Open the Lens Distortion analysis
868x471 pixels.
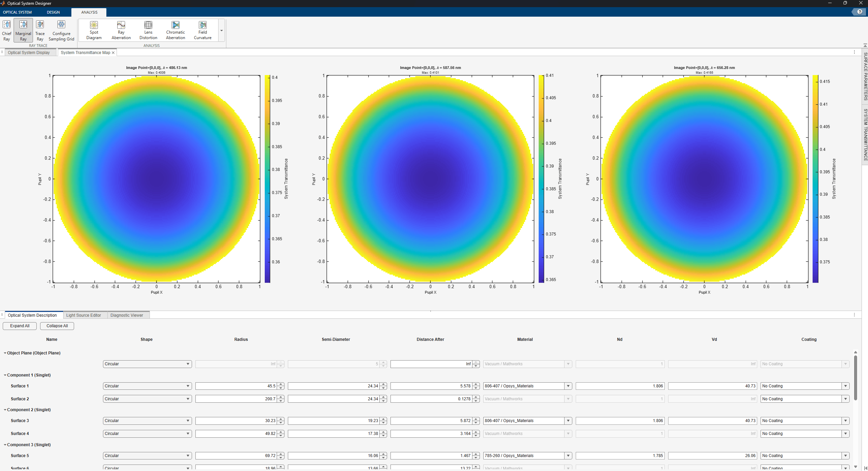coord(148,31)
